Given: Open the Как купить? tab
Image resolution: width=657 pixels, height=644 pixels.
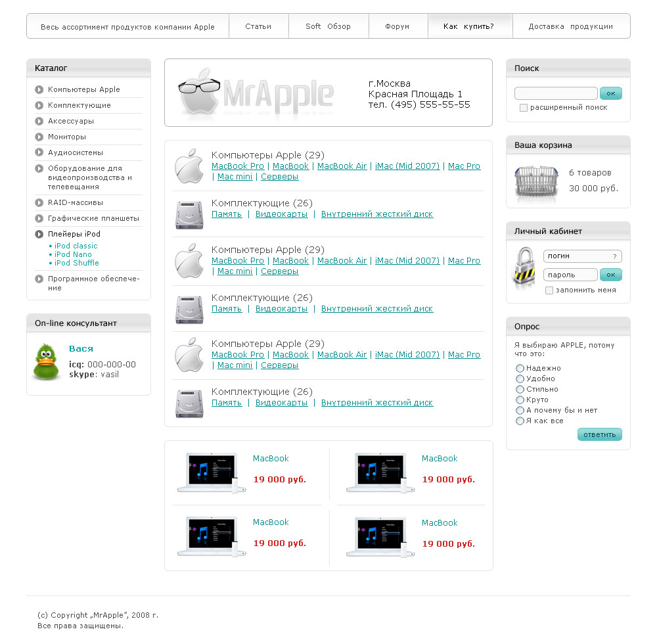Looking at the screenshot, I should 469,26.
